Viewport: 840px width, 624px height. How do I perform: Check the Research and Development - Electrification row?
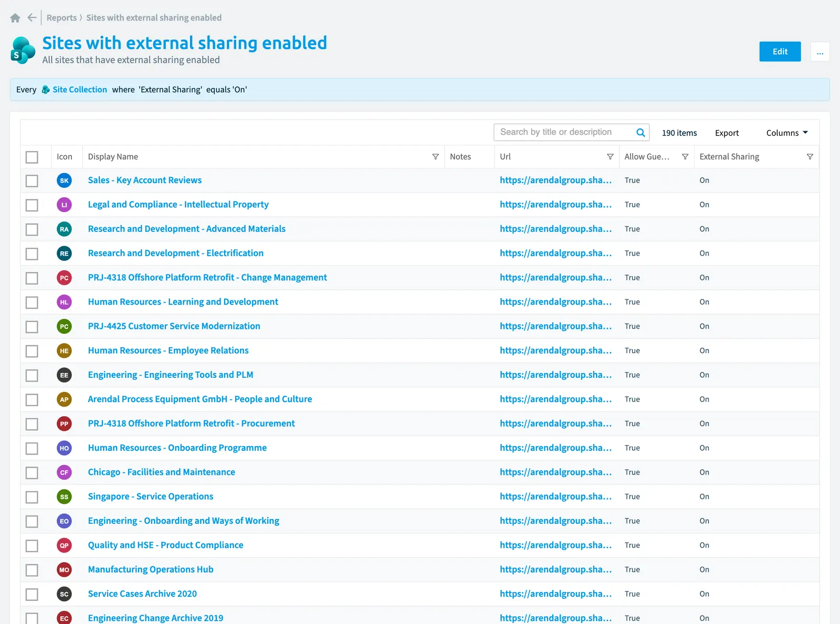[32, 253]
